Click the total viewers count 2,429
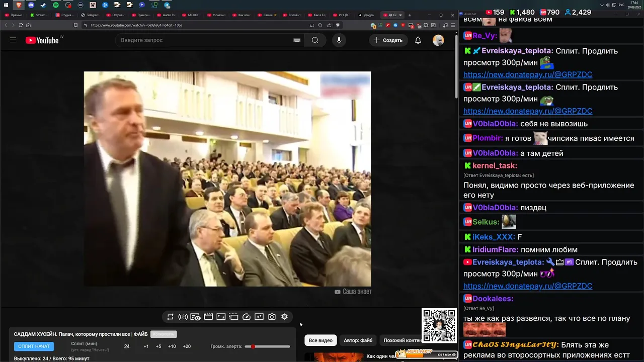 pos(578,12)
